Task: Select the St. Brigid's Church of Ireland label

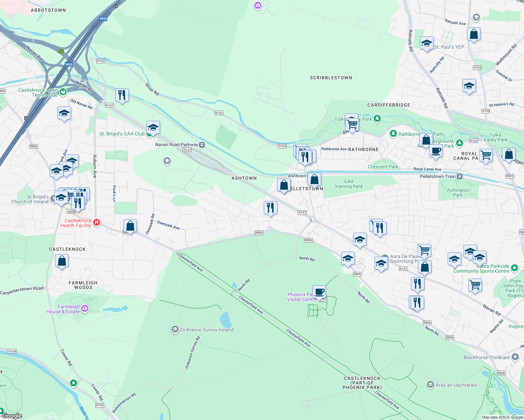Action: coord(30,199)
